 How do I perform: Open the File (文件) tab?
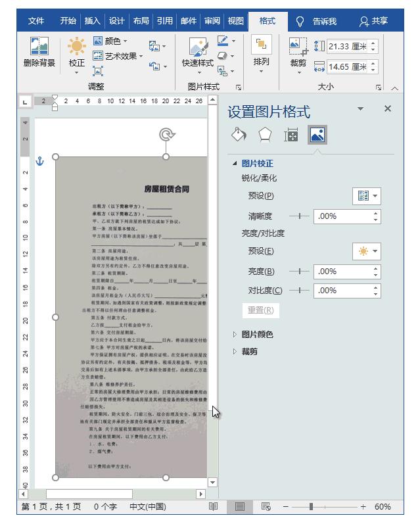click(36, 21)
